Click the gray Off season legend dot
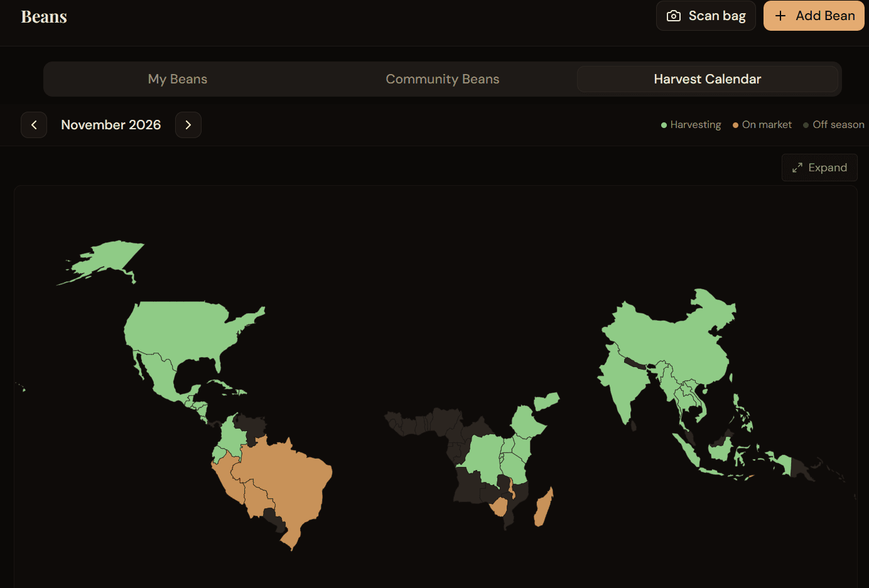869x588 pixels. [806, 126]
